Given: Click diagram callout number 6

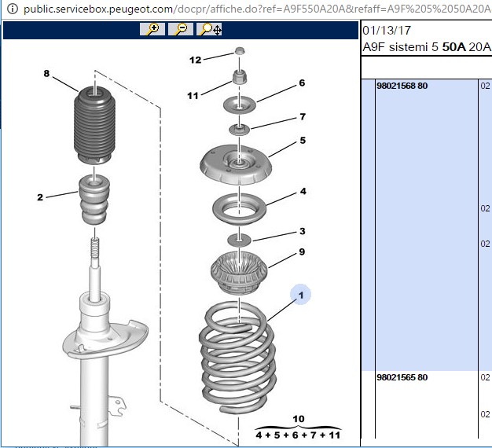Looking at the screenshot, I should pyautogui.click(x=302, y=83).
